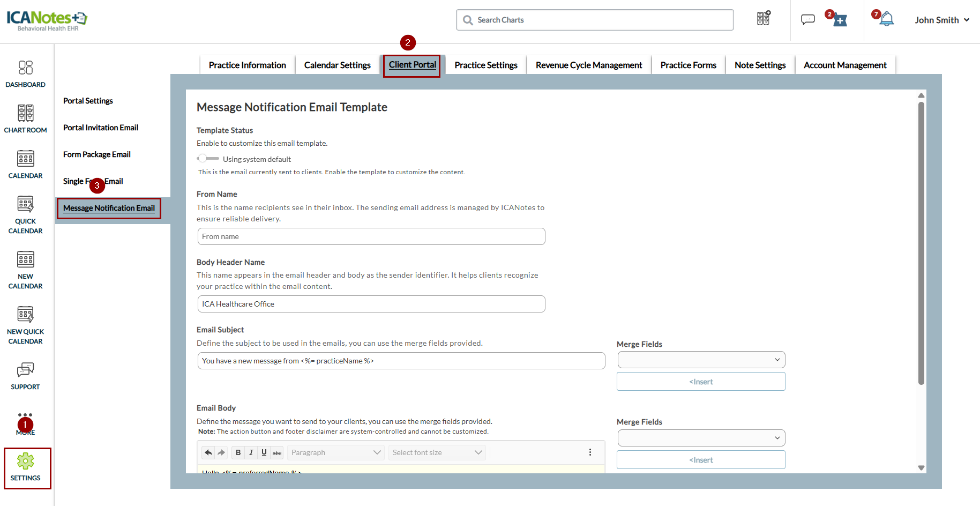The width and height of the screenshot is (980, 506).
Task: Click the From name input field
Action: [371, 236]
